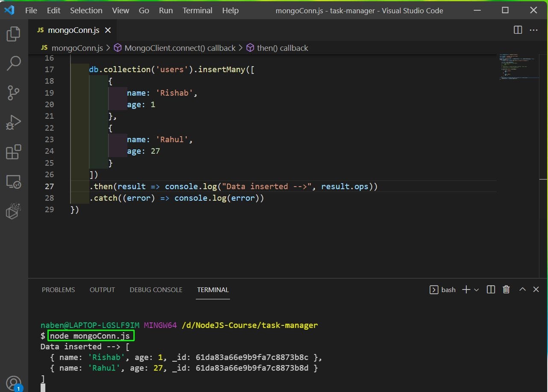The width and height of the screenshot is (548, 392).
Task: Split the editor to the right
Action: (x=518, y=30)
